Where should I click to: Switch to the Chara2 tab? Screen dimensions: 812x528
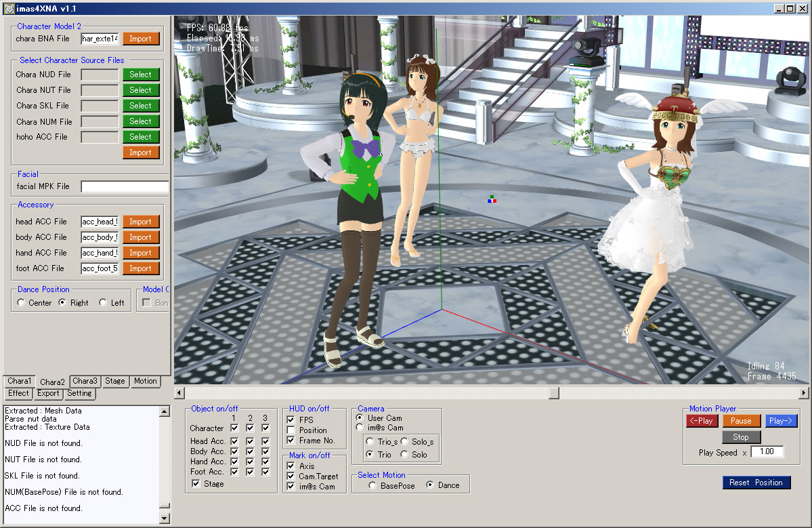pyautogui.click(x=52, y=382)
